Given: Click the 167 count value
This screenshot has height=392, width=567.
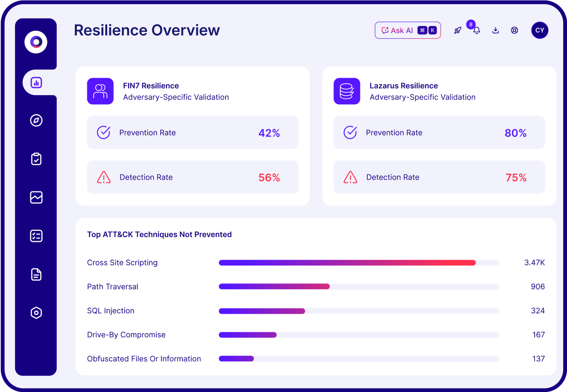Looking at the screenshot, I should [539, 335].
